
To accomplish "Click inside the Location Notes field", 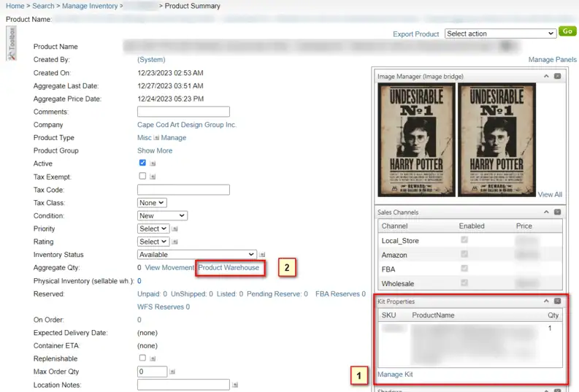I will 183,385.
